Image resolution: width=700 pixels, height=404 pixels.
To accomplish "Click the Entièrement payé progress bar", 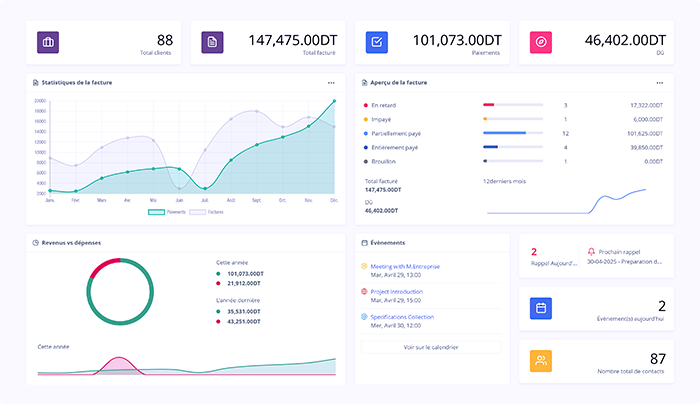I will 512,147.
